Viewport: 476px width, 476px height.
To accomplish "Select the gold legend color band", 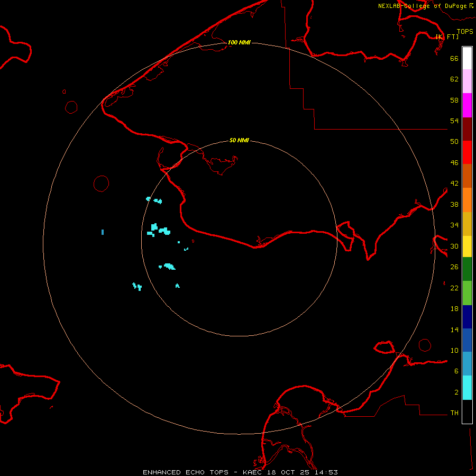I will coord(467,224).
